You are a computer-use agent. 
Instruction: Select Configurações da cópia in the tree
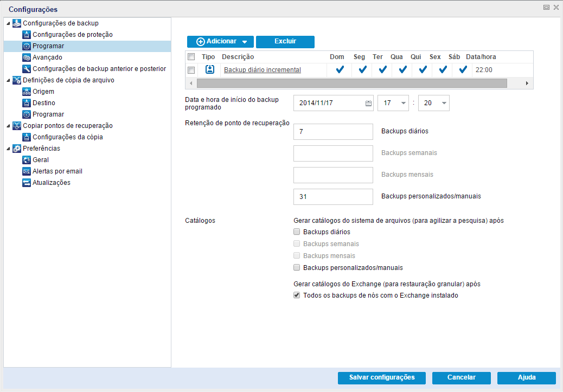tap(67, 137)
